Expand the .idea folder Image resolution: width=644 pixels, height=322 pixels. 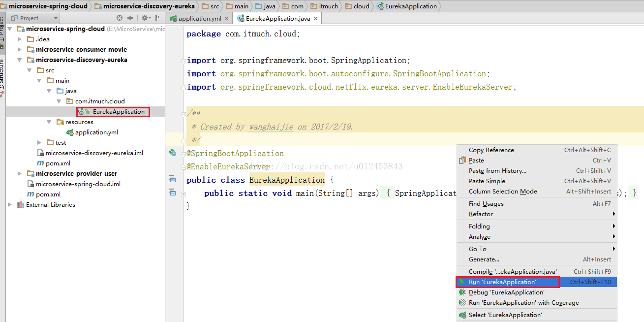point(20,39)
